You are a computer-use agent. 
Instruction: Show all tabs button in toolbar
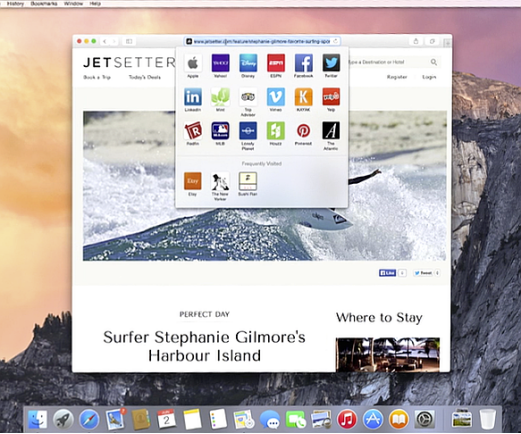432,41
